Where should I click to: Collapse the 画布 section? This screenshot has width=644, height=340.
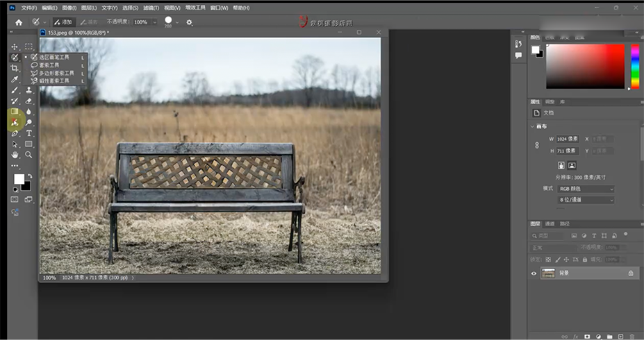click(x=533, y=126)
